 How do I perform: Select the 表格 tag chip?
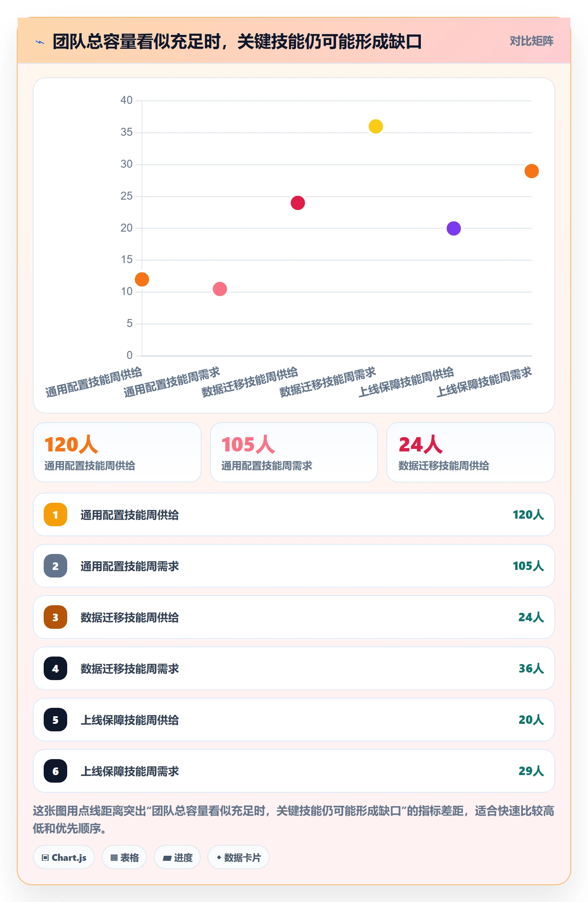[x=124, y=857]
